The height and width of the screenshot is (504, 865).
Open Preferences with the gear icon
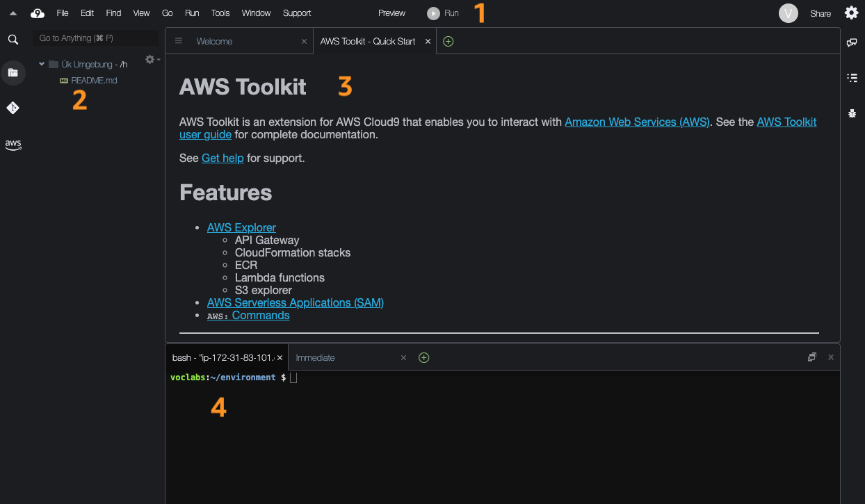851,13
